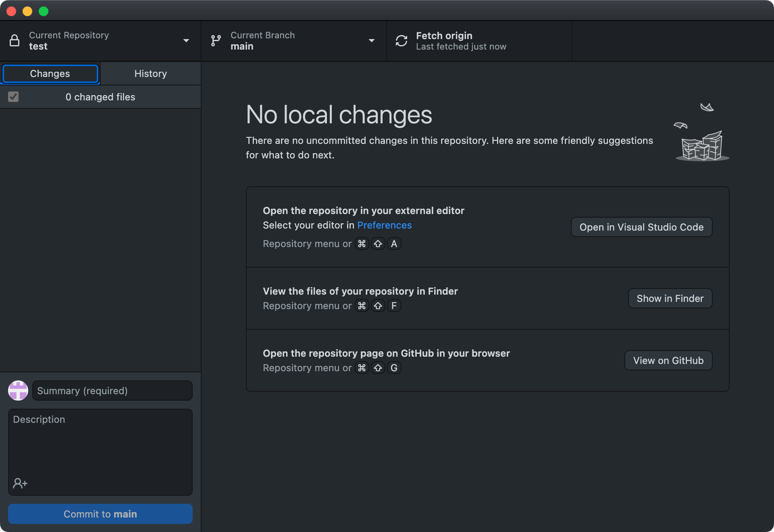The width and height of the screenshot is (774, 532).
Task: Click the repository lock icon
Action: coord(15,40)
